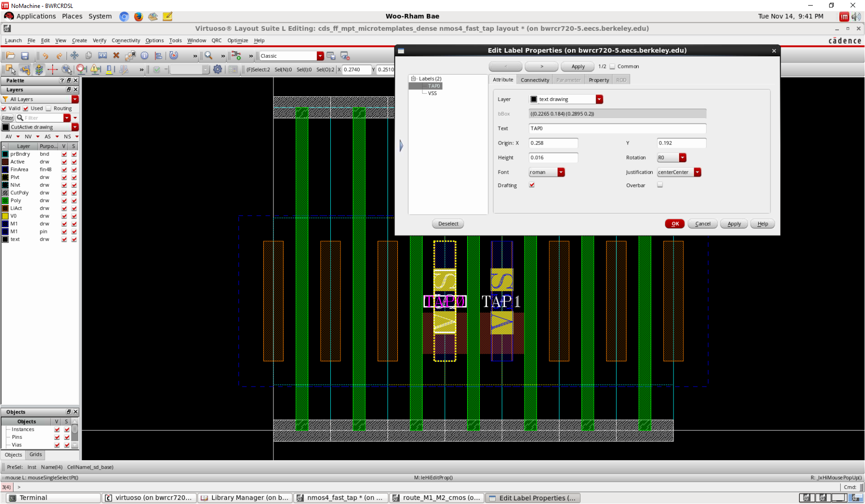Open the Font roman dropdown
The width and height of the screenshot is (865, 504).
coord(561,172)
